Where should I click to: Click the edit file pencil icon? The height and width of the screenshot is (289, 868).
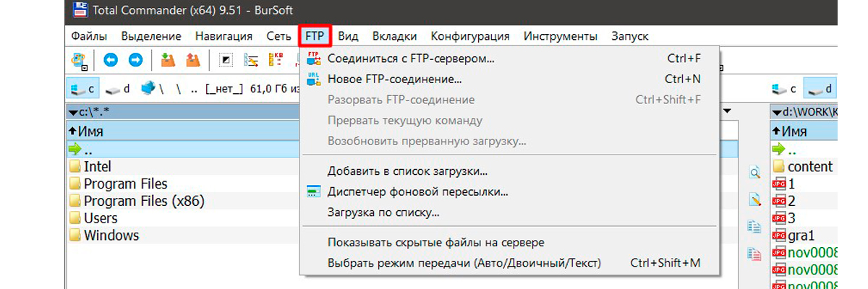tap(754, 200)
